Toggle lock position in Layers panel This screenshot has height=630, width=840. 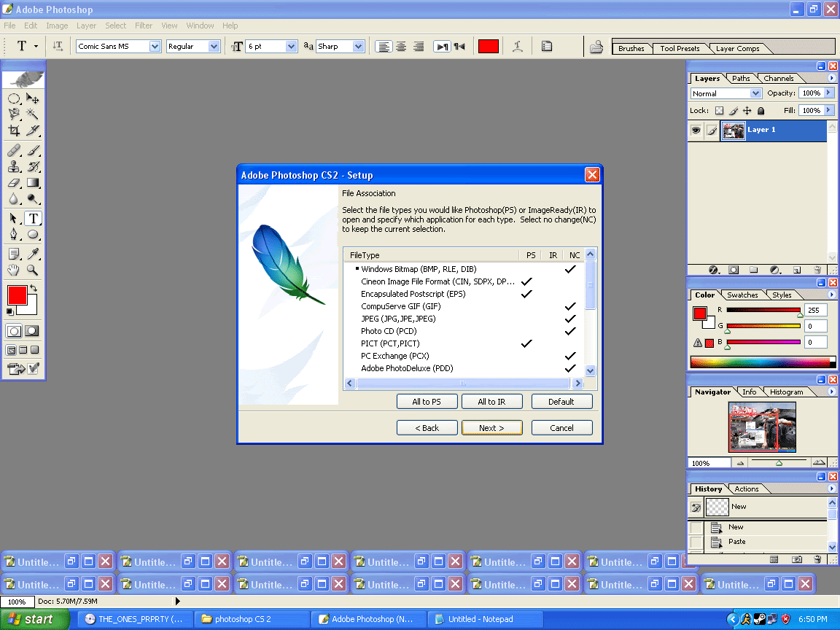pyautogui.click(x=747, y=111)
